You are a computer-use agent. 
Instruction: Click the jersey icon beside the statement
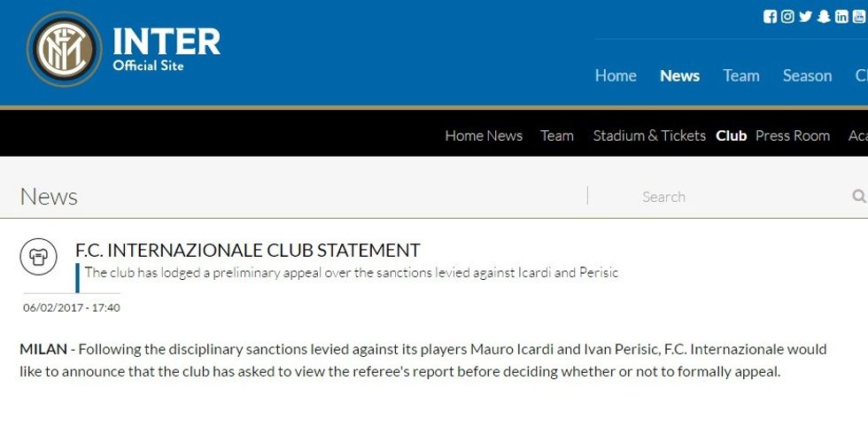(38, 257)
